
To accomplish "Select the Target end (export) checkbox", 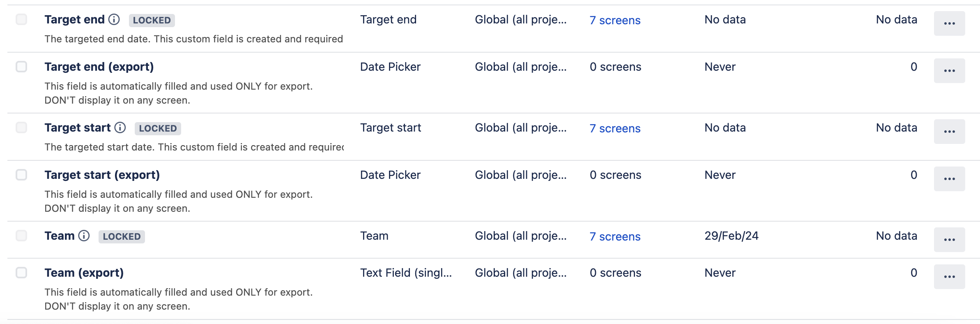I will 21,67.
